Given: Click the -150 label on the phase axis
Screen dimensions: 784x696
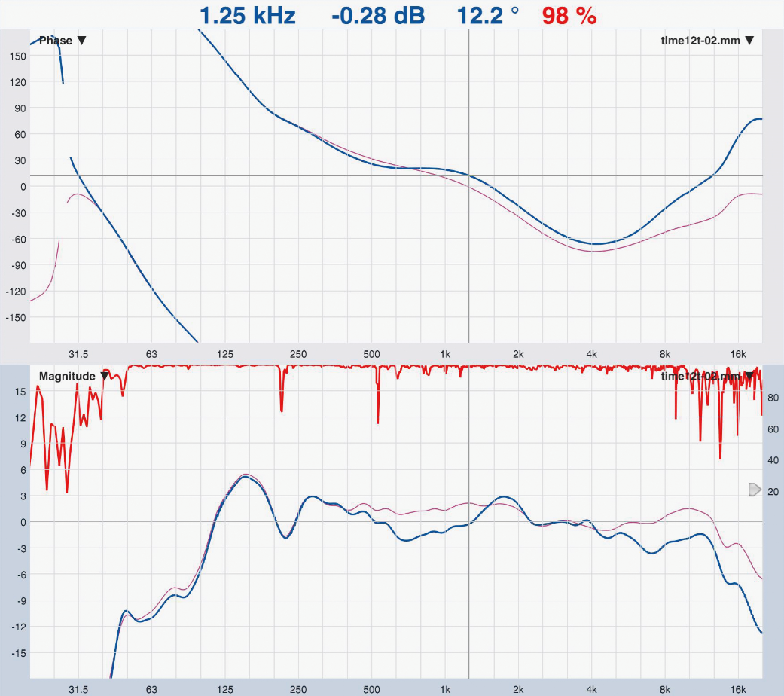Looking at the screenshot, I should [16, 318].
